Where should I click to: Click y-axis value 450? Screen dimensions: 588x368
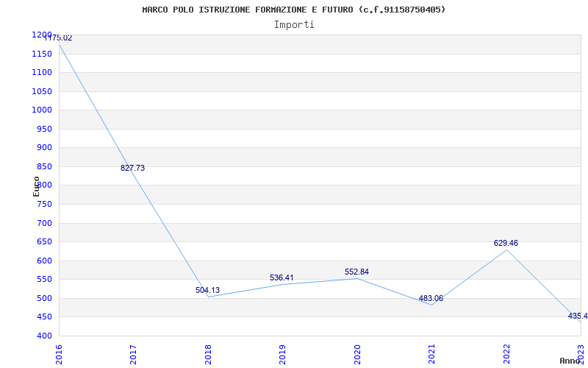(x=44, y=317)
